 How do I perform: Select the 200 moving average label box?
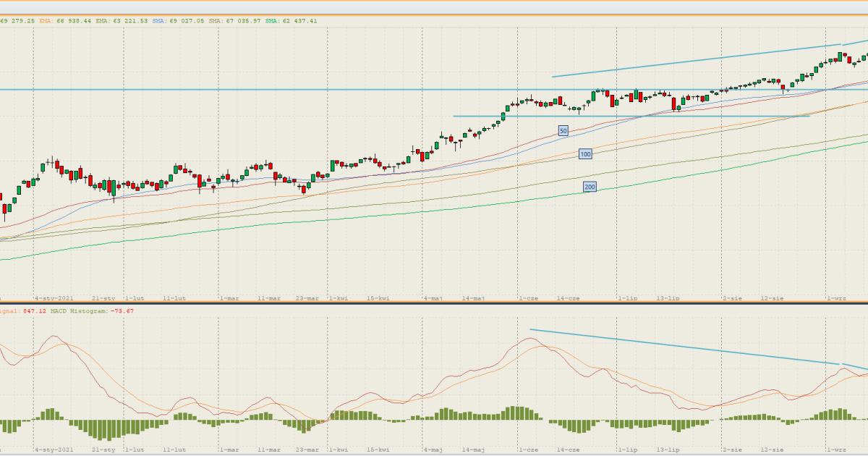[590, 187]
